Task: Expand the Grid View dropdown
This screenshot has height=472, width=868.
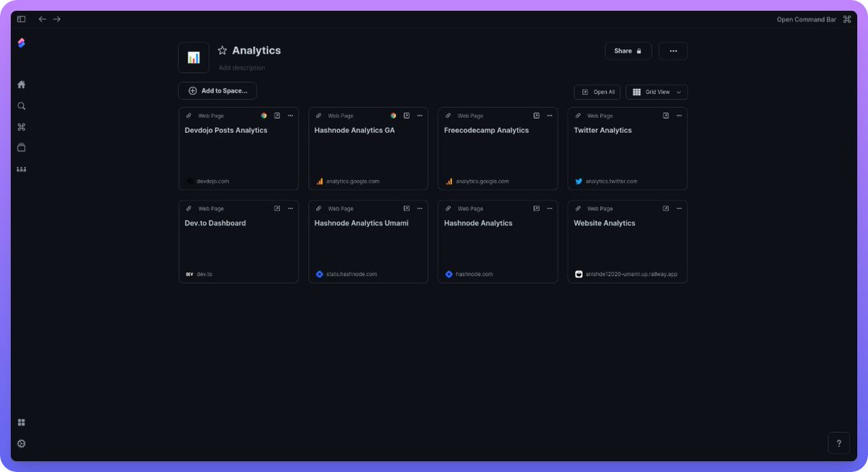Action: [x=657, y=93]
